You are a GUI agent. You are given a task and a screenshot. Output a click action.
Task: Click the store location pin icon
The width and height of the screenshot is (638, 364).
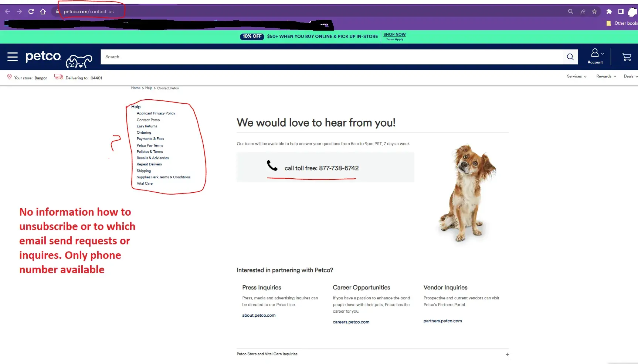(x=10, y=77)
